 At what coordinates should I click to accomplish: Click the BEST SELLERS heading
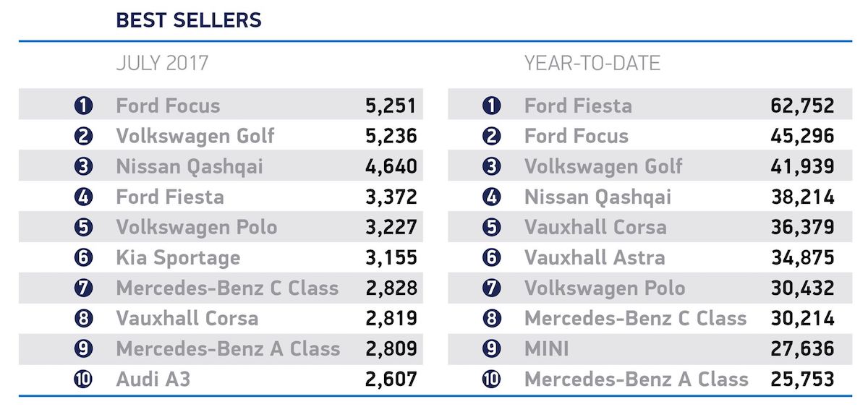pos(189,20)
